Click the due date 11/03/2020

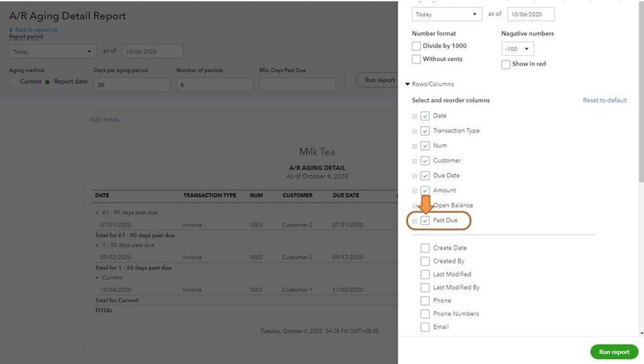(348, 290)
